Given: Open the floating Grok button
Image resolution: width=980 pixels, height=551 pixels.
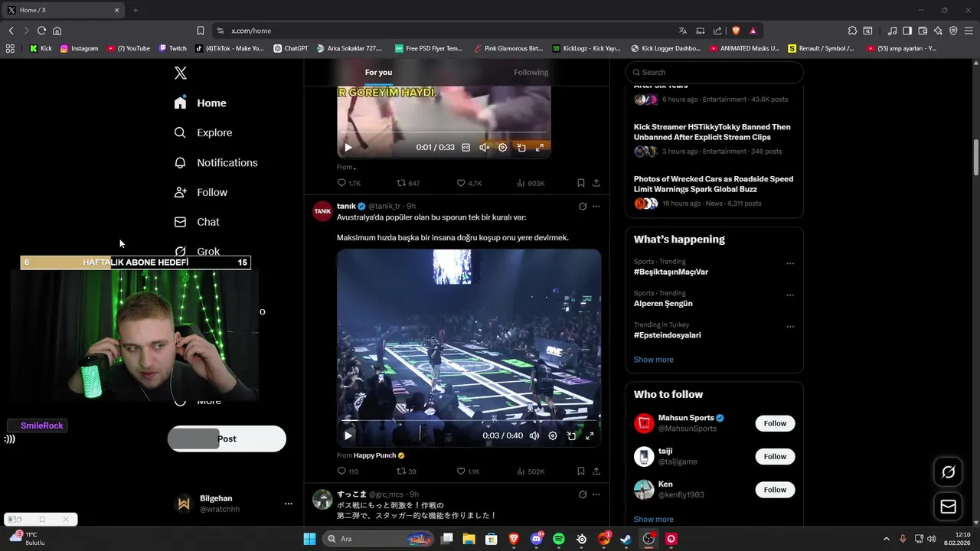Looking at the screenshot, I should [948, 472].
